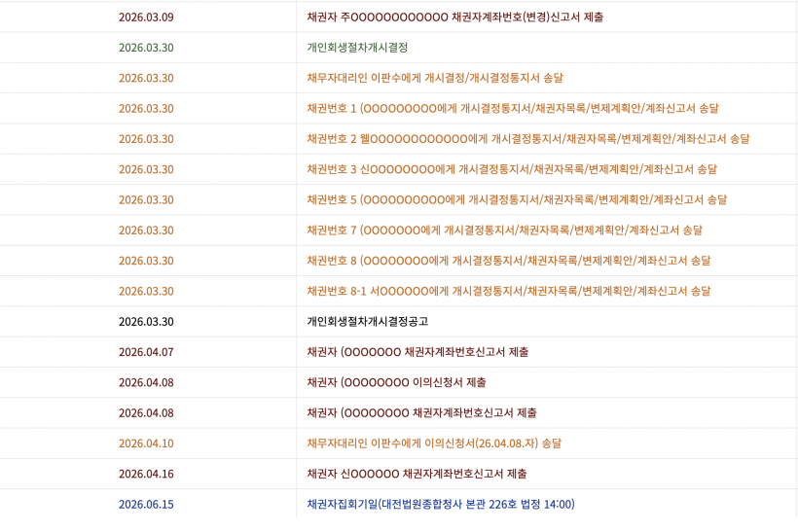Click the blue 채권자집회기일 대전법원종합청사 entry
798x532 pixels.
pos(441,504)
